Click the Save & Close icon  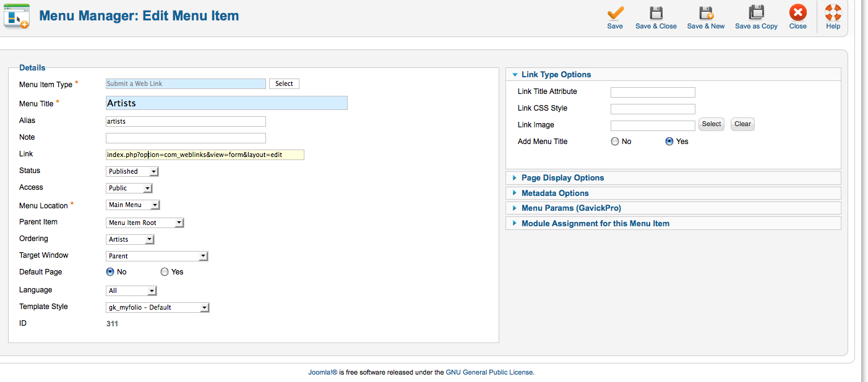(656, 13)
